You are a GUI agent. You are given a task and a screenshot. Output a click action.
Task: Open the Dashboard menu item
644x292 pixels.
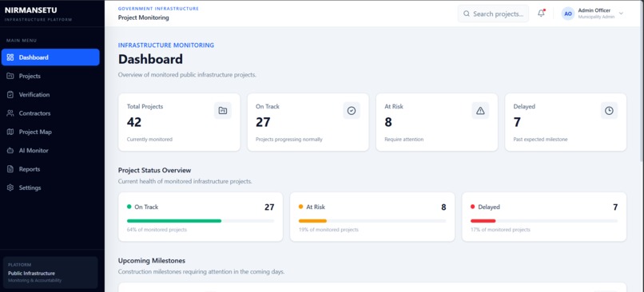click(x=50, y=57)
